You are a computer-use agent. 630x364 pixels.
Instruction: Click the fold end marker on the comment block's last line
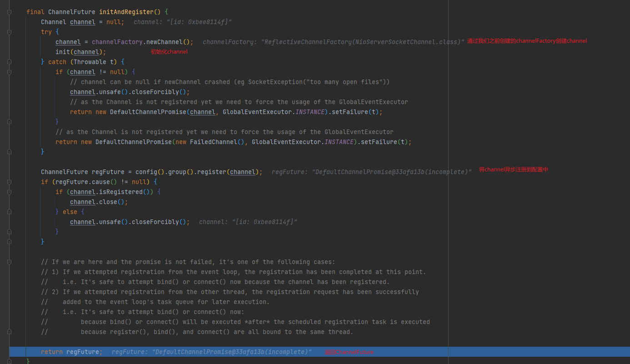point(9,332)
